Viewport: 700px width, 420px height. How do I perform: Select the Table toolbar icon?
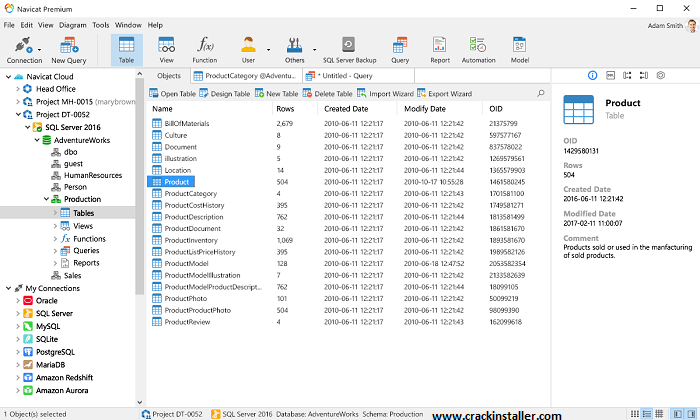[x=126, y=50]
